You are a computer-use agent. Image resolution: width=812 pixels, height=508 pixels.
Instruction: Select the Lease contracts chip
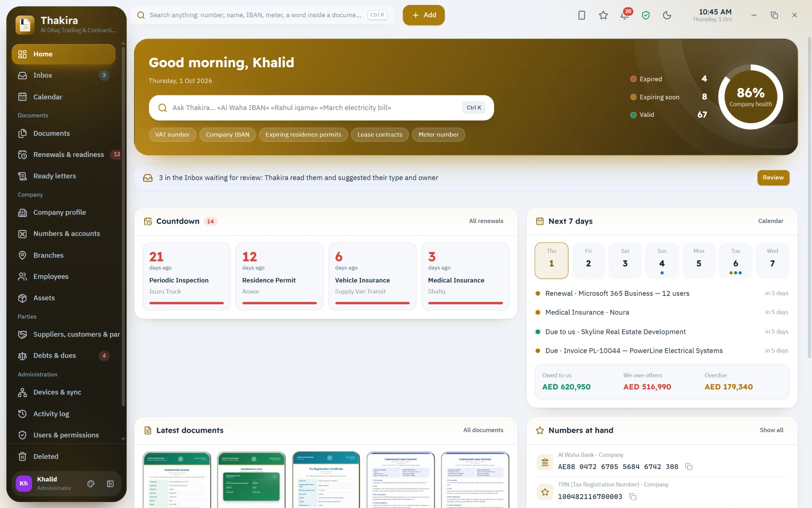pos(380,135)
